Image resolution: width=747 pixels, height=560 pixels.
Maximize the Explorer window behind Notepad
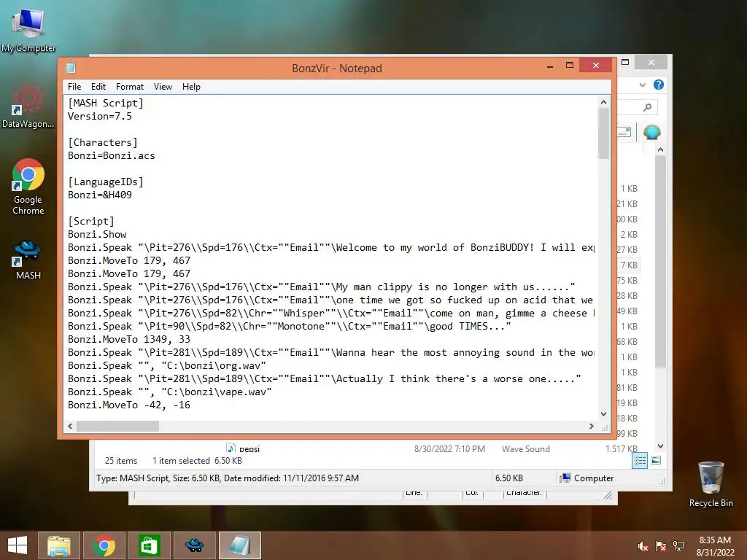tap(625, 63)
